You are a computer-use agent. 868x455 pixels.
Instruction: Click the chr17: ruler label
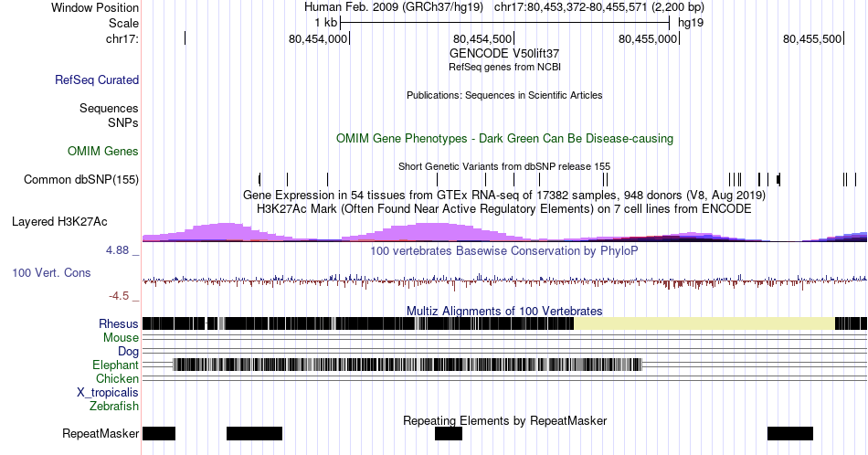click(122, 38)
